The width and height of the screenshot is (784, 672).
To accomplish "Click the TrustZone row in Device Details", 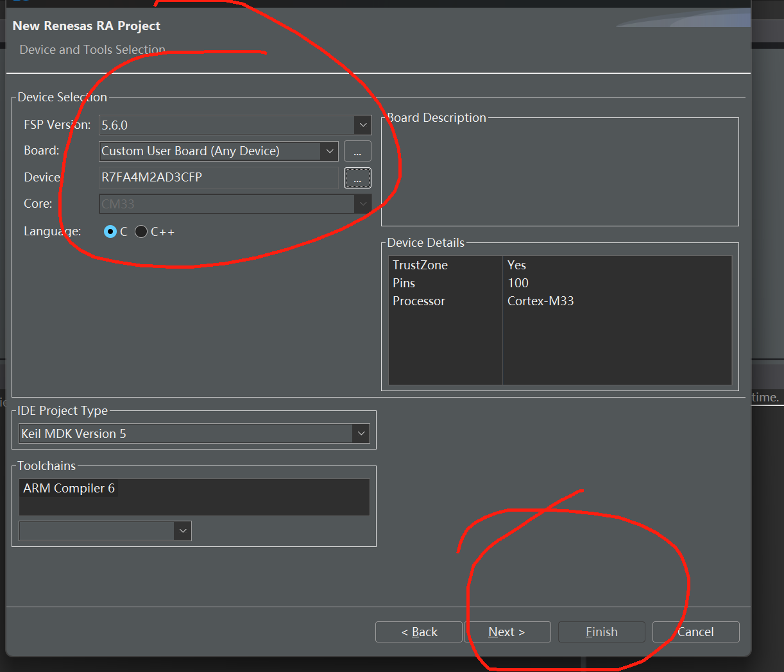I will [x=560, y=265].
